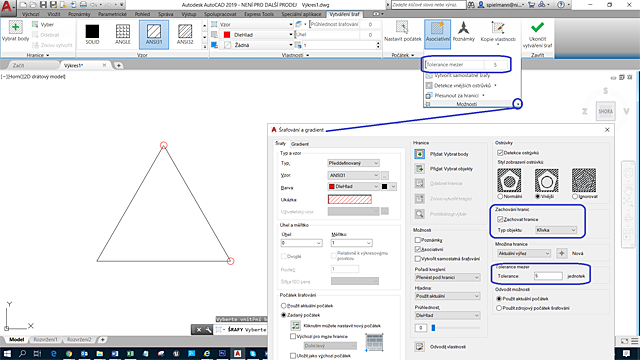Click the Nastavit počátek icon
The height and width of the screenshot is (360, 640).
[402, 28]
